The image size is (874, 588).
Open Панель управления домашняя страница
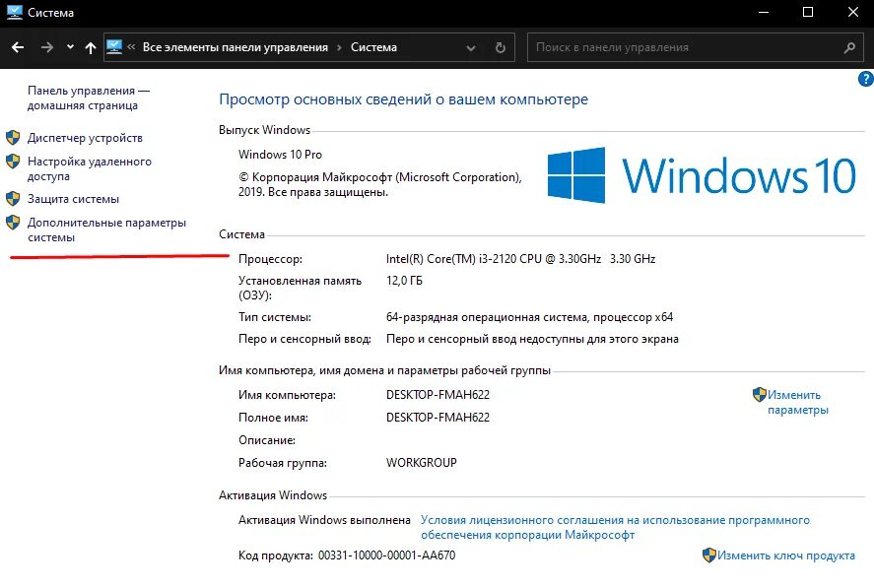pos(88,98)
